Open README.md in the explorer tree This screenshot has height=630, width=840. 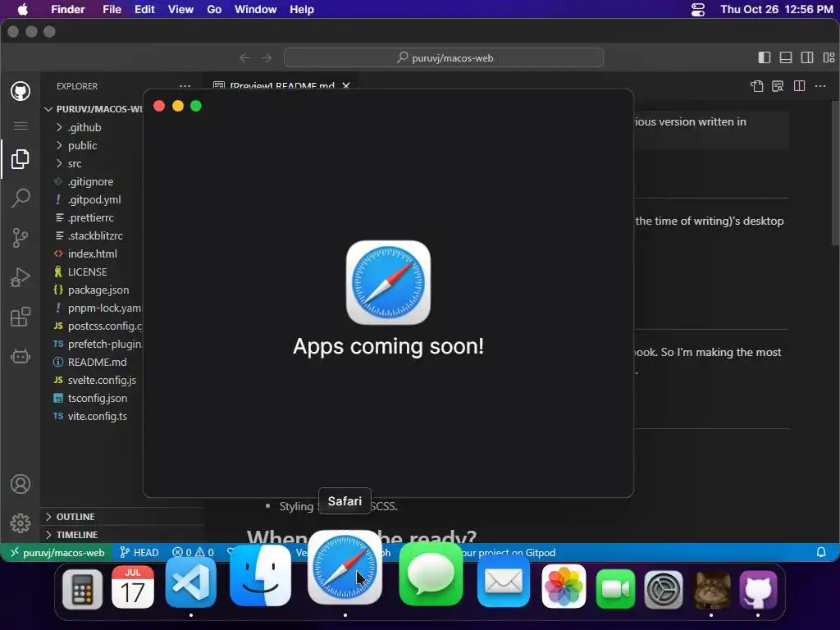(93, 362)
